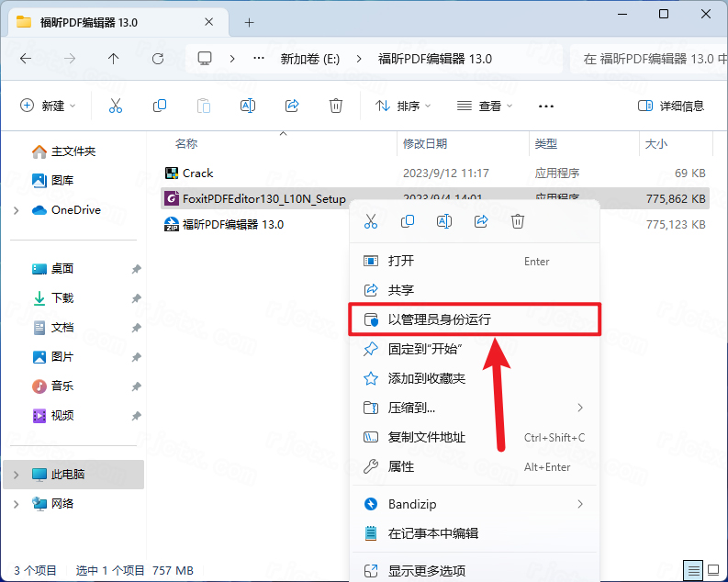Screen dimensions: 728x582
Task: Expand the 此电脑 tree node
Action: [17, 475]
